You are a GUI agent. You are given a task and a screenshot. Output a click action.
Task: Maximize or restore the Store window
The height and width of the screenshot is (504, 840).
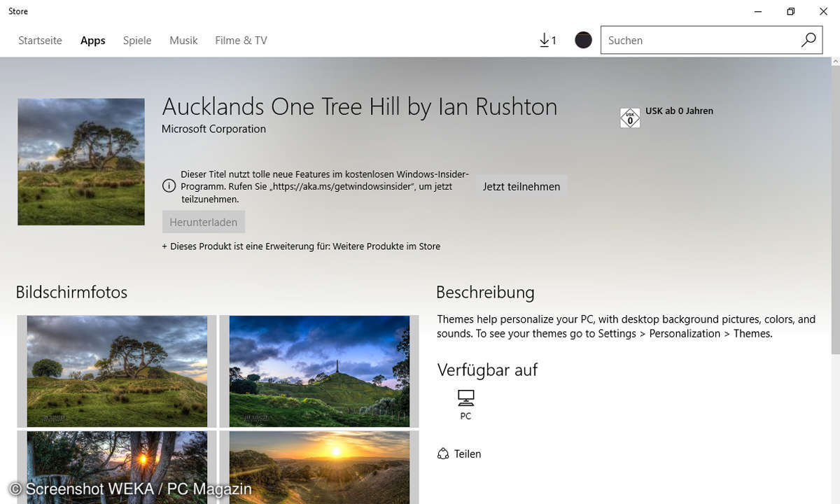point(790,11)
